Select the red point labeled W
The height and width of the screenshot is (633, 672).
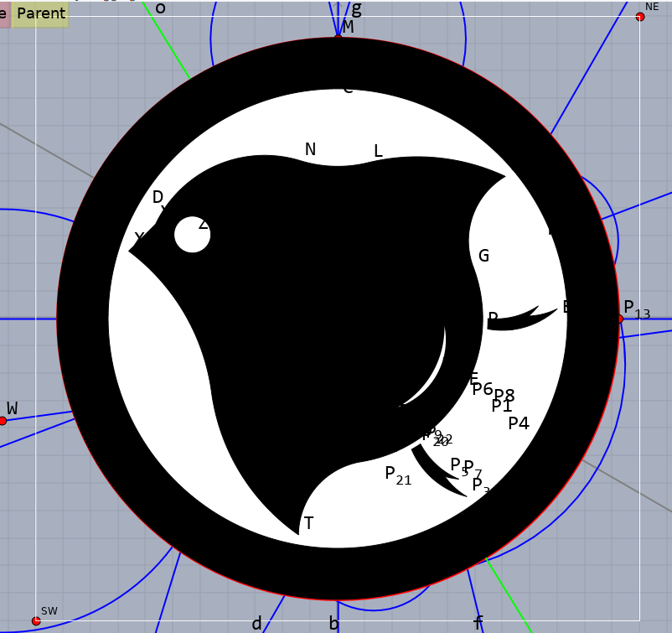coord(3,421)
